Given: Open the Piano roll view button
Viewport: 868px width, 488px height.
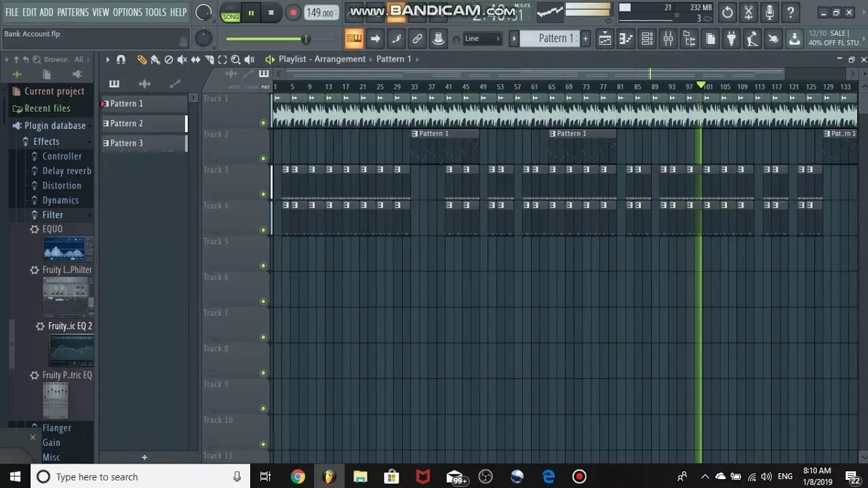Looking at the screenshot, I should 626,39.
